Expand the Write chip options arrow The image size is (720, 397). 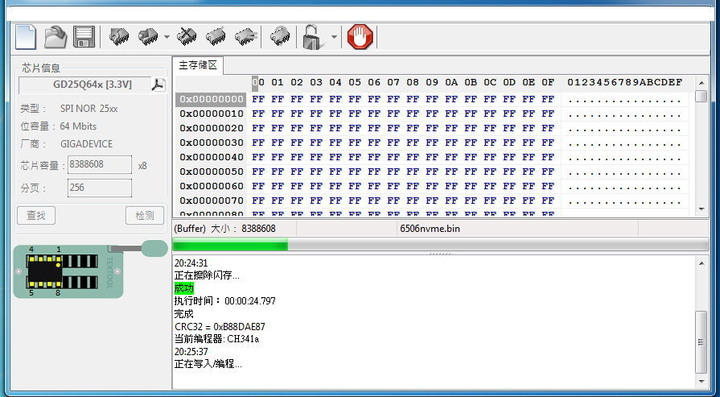167,37
